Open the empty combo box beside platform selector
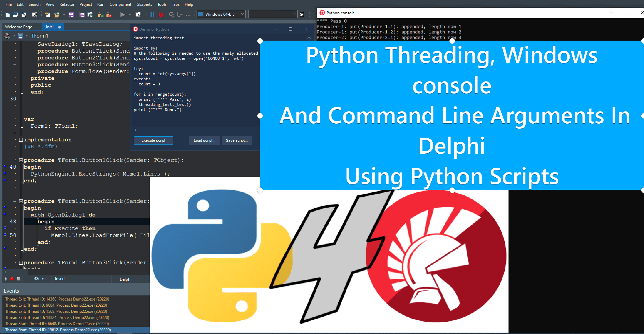The height and width of the screenshot is (334, 644). pos(294,14)
